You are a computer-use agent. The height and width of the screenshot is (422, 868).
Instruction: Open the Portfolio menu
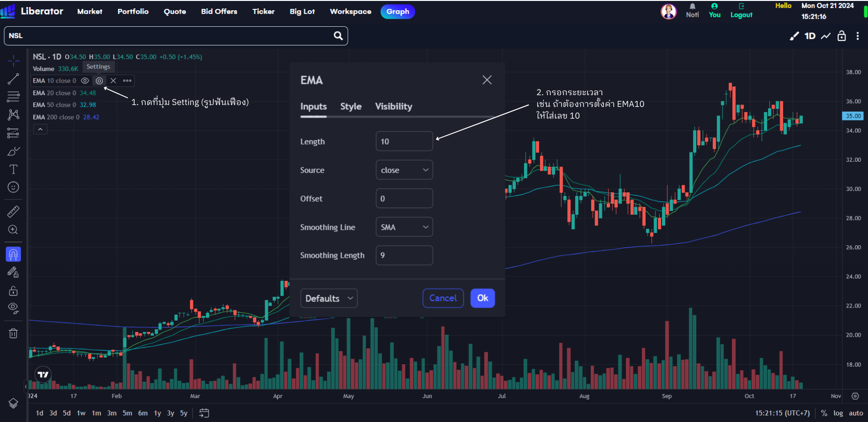[x=133, y=11]
